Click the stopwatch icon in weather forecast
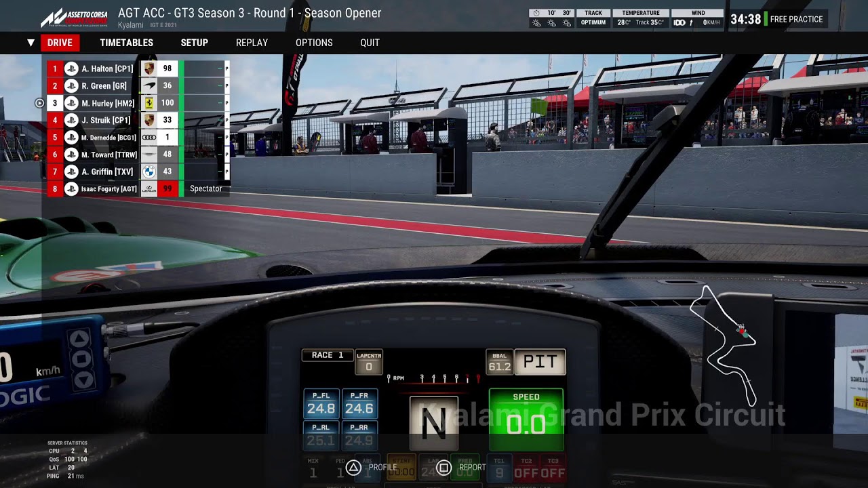 536,13
